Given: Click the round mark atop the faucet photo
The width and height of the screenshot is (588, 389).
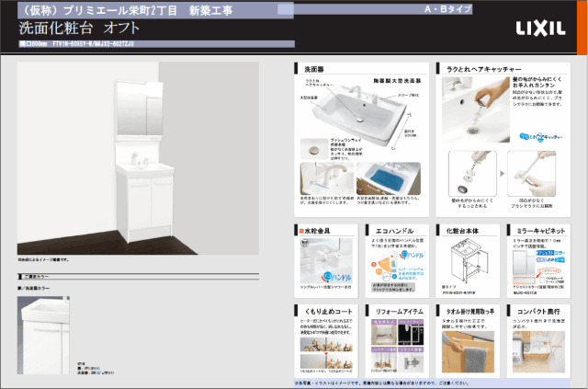Looking at the screenshot, I should click(304, 243).
